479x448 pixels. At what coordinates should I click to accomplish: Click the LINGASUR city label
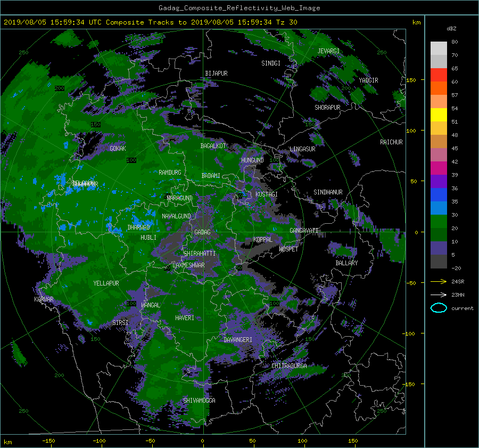(302, 149)
